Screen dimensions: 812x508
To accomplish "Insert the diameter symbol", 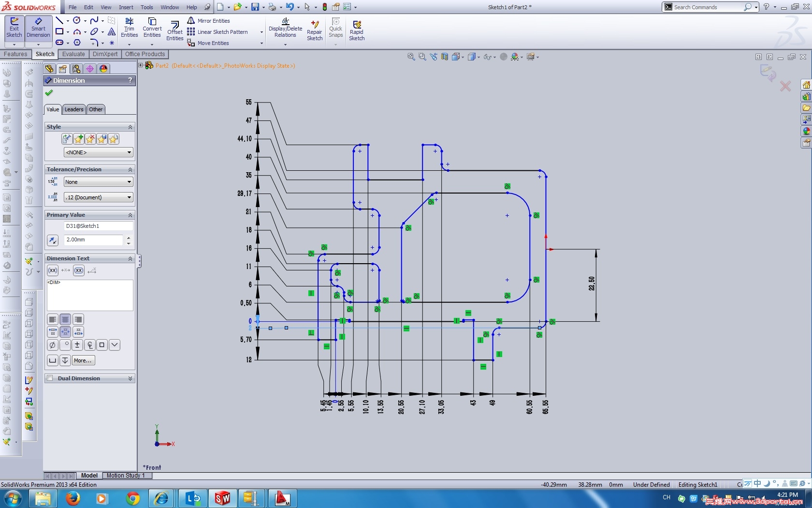I will coord(53,345).
